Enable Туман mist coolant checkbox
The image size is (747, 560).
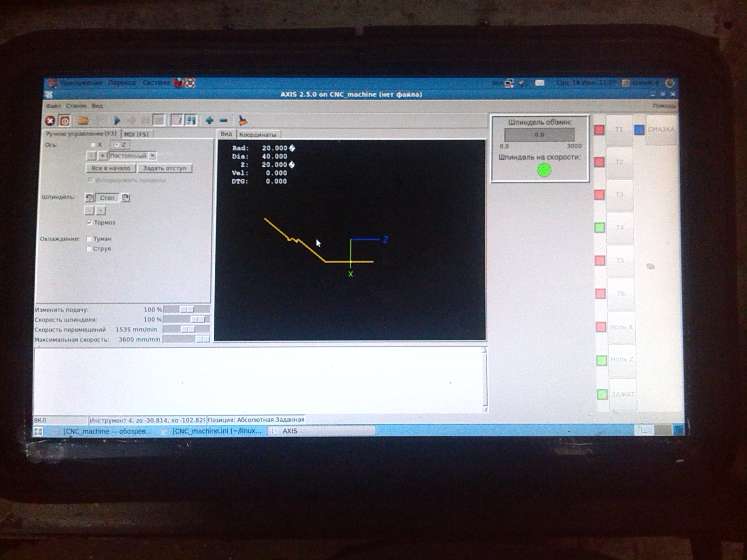pos(89,239)
